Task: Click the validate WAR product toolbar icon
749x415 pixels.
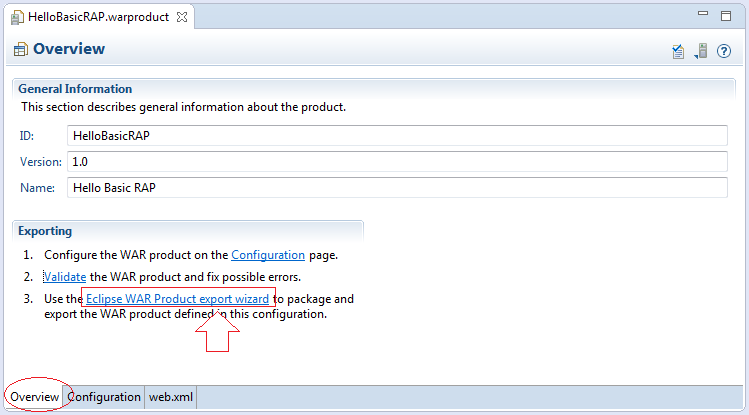Action: 678,51
